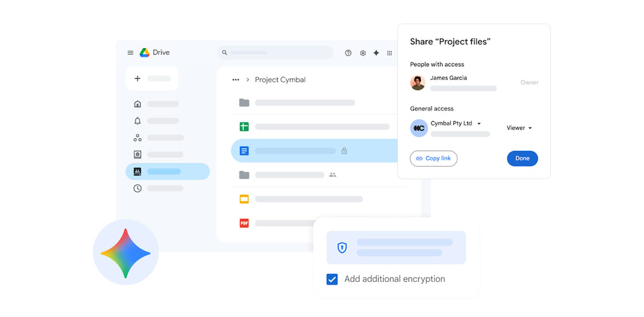Open the red PDF file

point(244,223)
